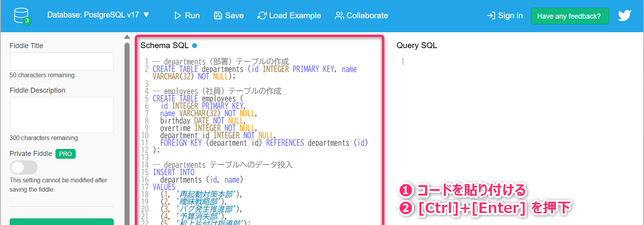Toggle the Private Fiddle switch
This screenshot has height=225, width=644.
[x=23, y=168]
